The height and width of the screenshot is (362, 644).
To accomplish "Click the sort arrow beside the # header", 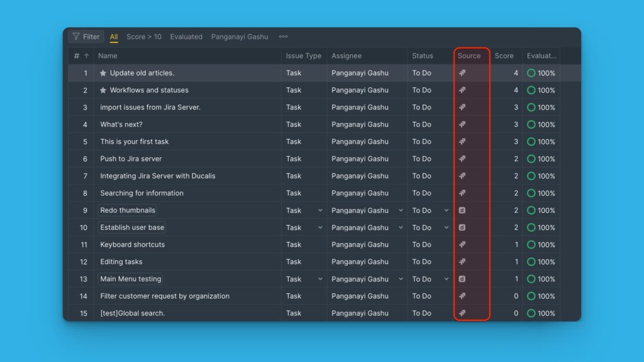I will [86, 56].
